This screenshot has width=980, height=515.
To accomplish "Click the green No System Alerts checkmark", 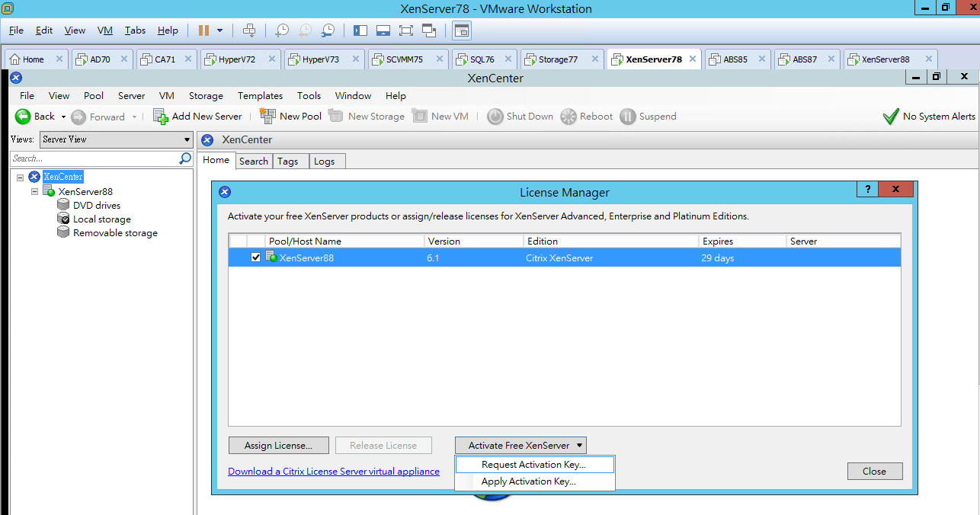I will point(890,117).
